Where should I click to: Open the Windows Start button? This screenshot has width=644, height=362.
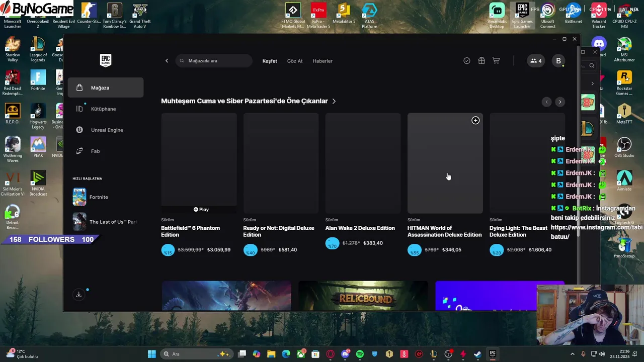coord(151,354)
